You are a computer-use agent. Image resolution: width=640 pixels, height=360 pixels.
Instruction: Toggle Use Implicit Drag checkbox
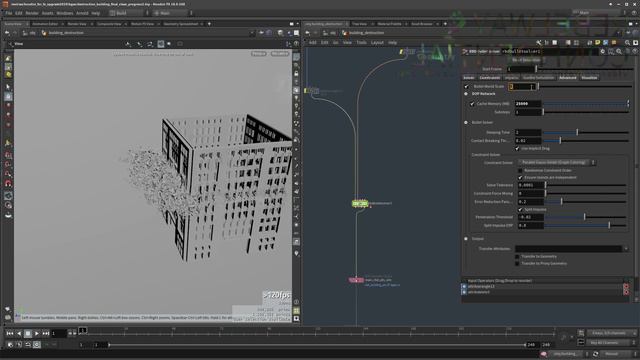517,149
